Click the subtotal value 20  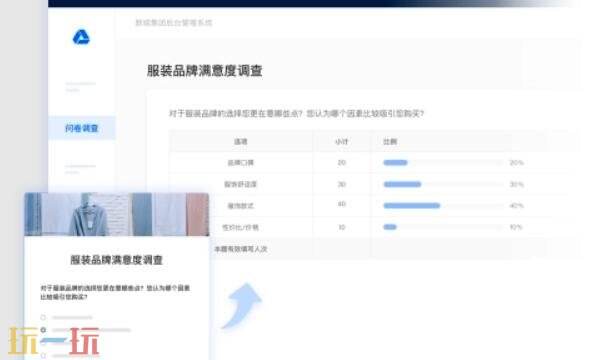coord(341,163)
